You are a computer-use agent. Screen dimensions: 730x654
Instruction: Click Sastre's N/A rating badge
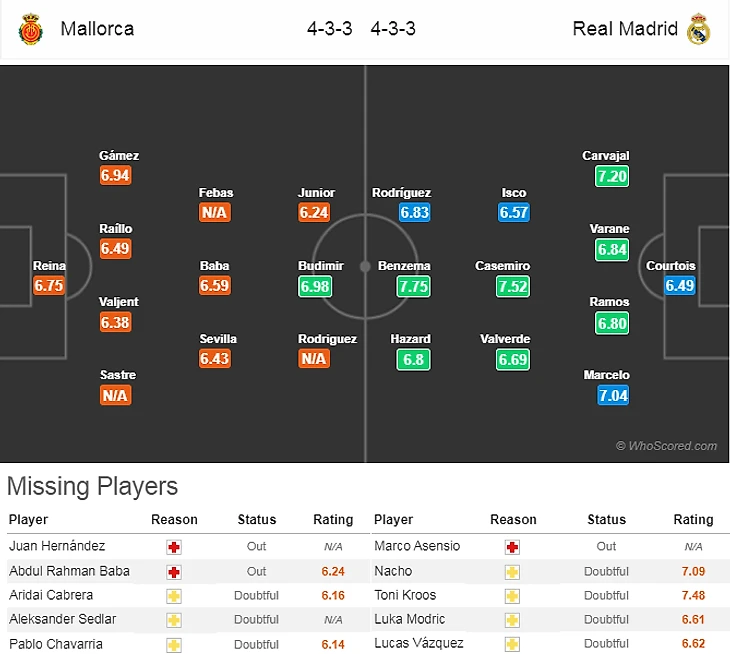(115, 395)
